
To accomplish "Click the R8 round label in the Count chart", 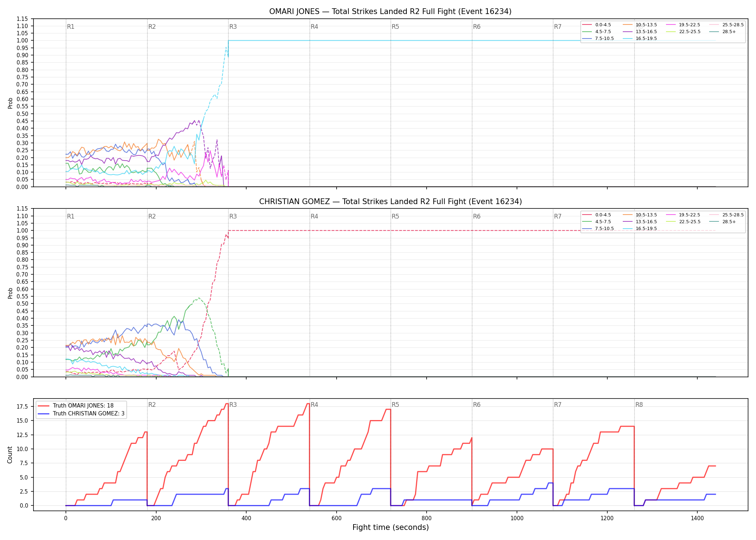I will click(x=639, y=405).
